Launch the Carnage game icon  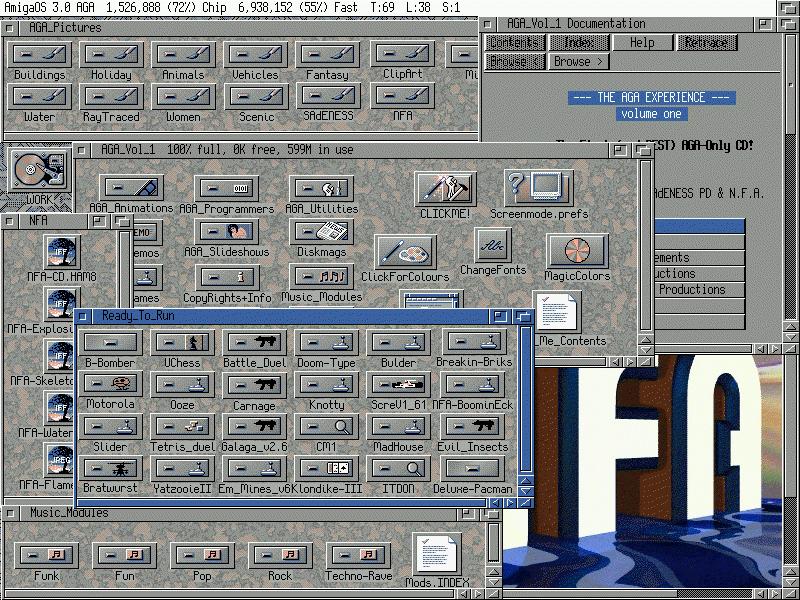point(255,385)
